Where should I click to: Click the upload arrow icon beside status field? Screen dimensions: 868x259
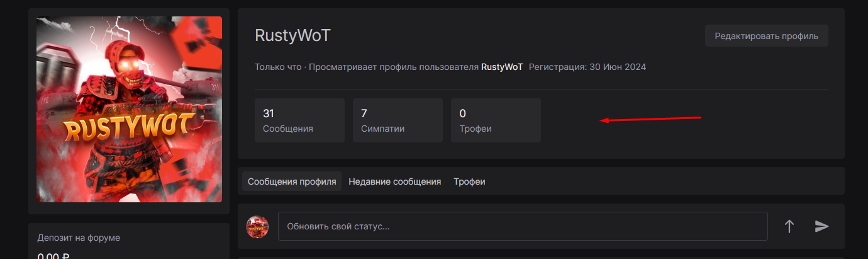click(x=789, y=226)
